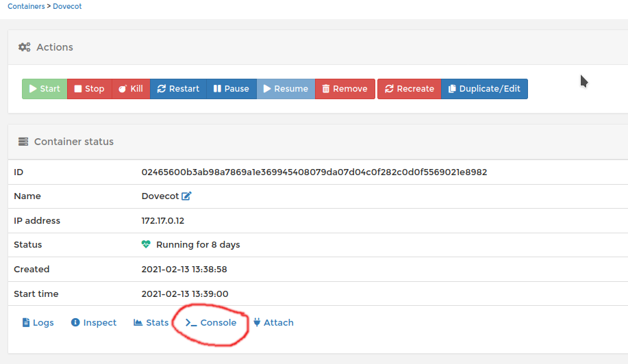Click the Actions gears icon
Viewport: 628px width, 364px height.
[x=25, y=47]
